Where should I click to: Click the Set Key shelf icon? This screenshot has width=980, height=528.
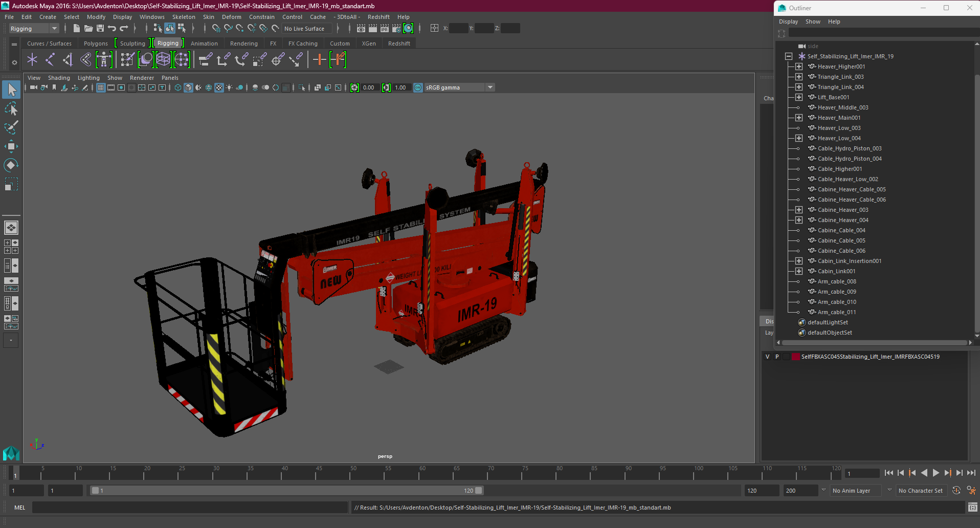(x=320, y=60)
